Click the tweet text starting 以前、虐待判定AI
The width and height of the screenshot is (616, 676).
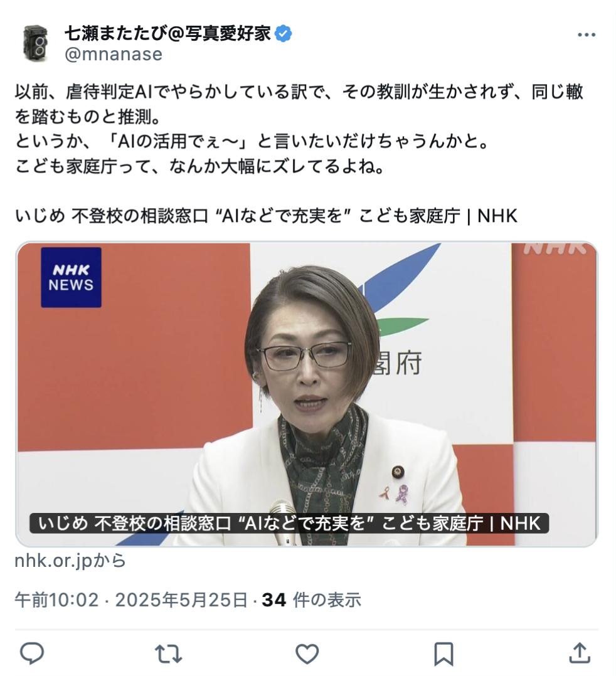299,129
